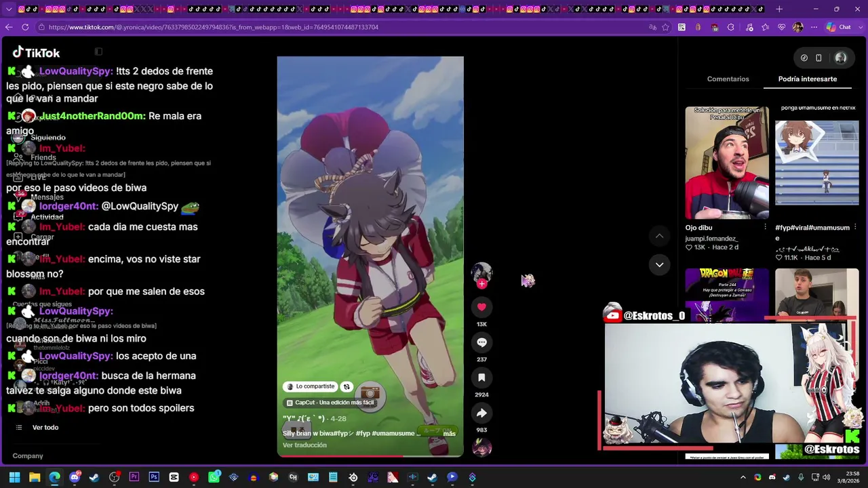The width and height of the screenshot is (868, 488).
Task: Click the phone app icon in top pill
Action: 818,58
